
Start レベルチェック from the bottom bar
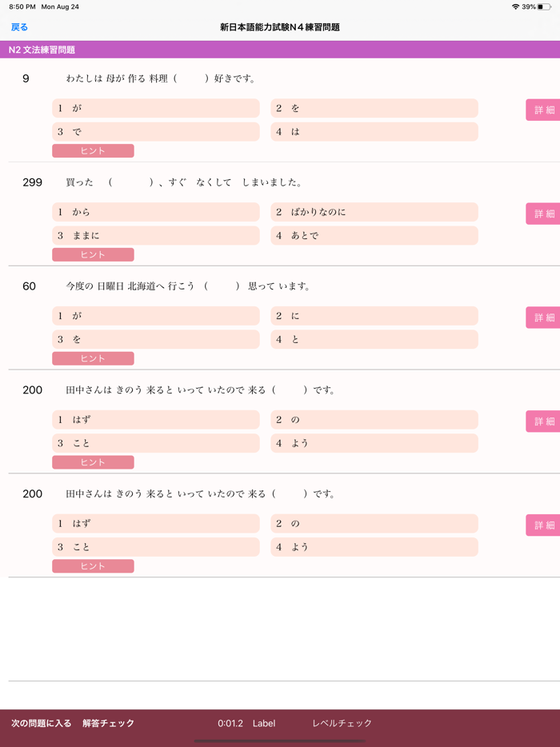(x=339, y=721)
